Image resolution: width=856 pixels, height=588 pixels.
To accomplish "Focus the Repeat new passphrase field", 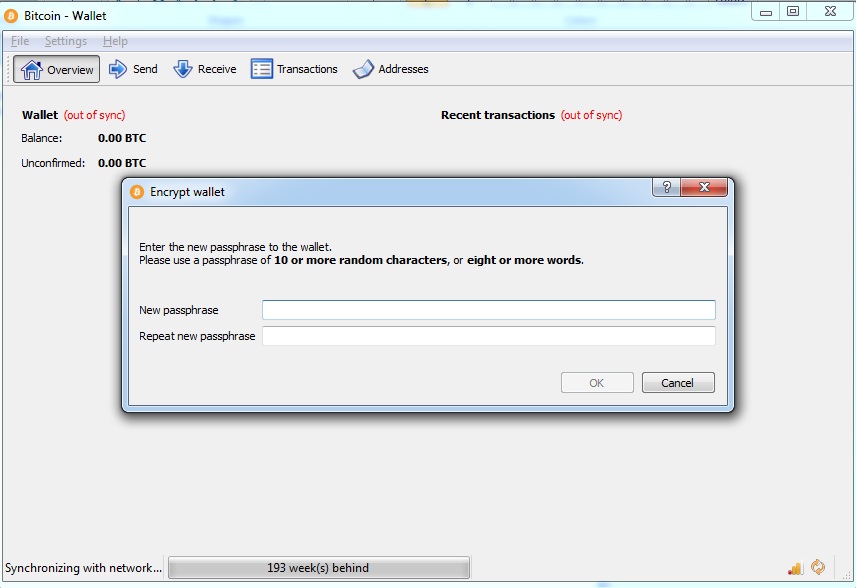I will (x=489, y=336).
